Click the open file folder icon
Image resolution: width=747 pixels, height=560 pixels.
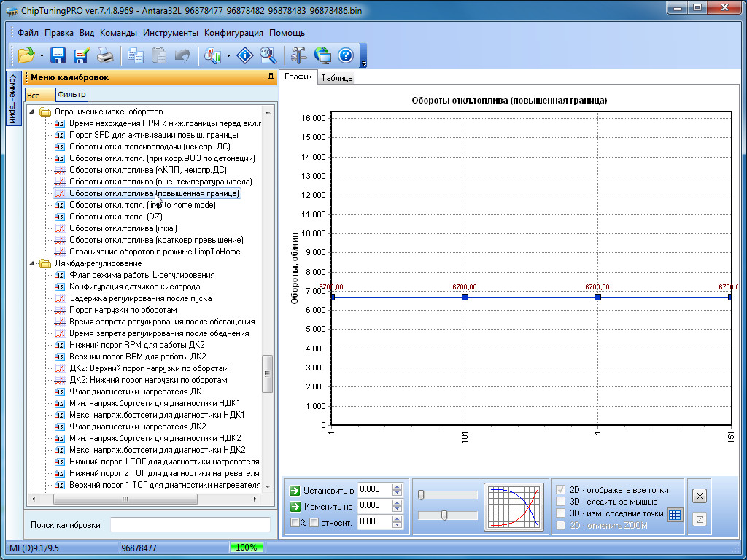pyautogui.click(x=26, y=55)
